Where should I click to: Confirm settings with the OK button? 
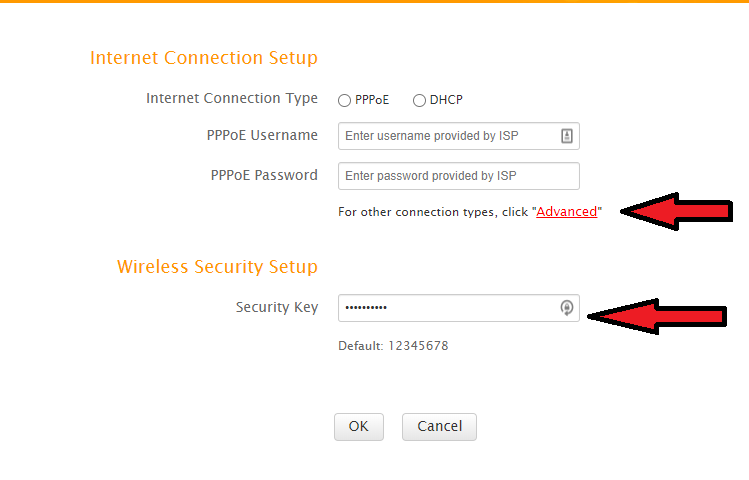pos(359,427)
